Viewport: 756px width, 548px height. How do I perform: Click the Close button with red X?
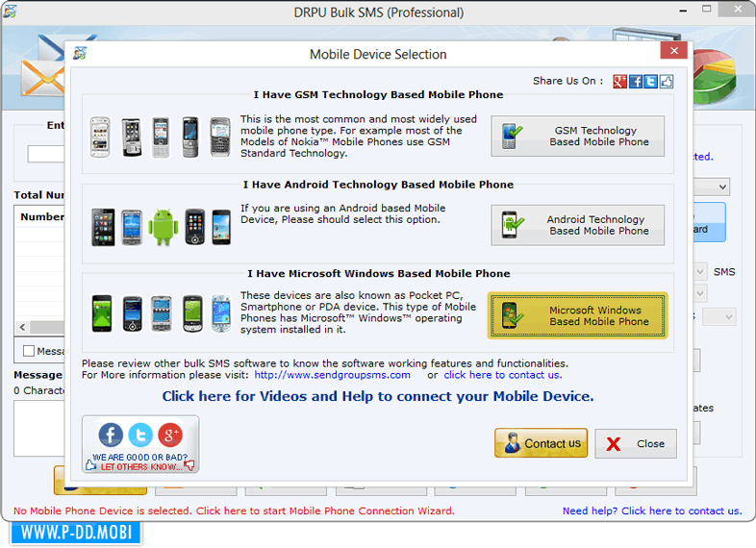tap(636, 443)
